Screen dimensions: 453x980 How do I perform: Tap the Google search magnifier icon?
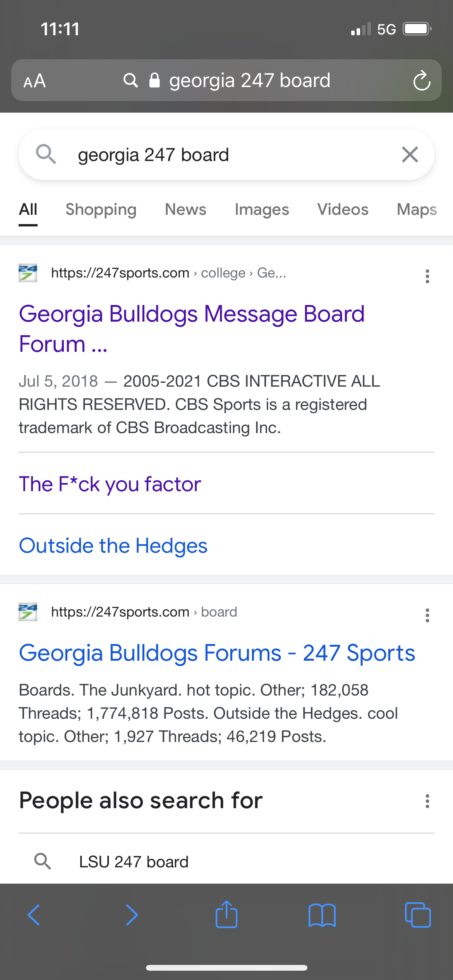pyautogui.click(x=46, y=154)
